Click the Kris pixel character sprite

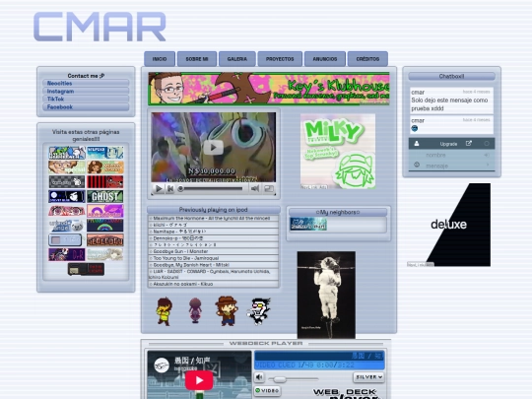click(x=165, y=311)
